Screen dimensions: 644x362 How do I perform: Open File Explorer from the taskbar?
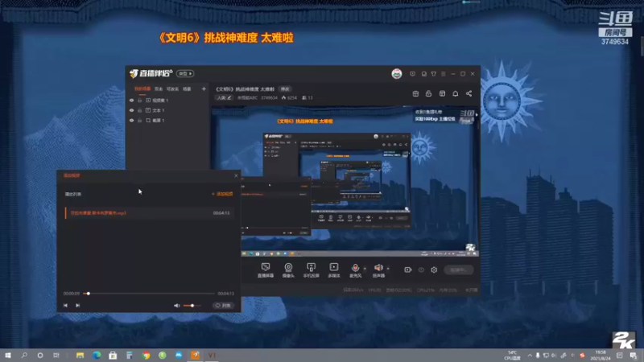point(80,355)
